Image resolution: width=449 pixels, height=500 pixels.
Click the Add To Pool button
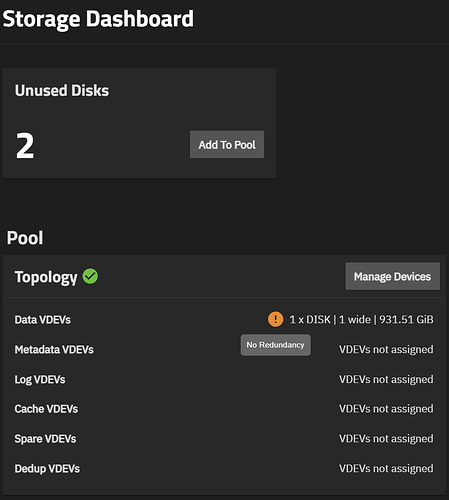point(227,144)
